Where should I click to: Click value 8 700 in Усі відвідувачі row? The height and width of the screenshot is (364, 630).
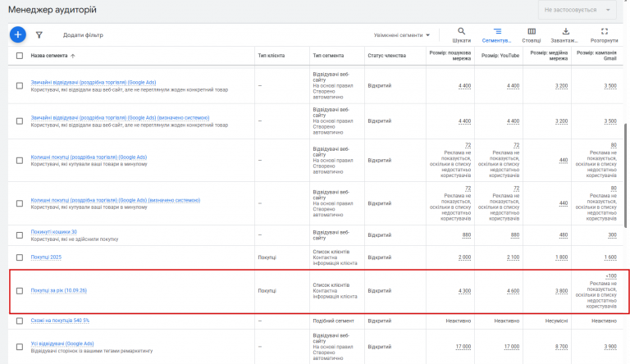pos(561,347)
